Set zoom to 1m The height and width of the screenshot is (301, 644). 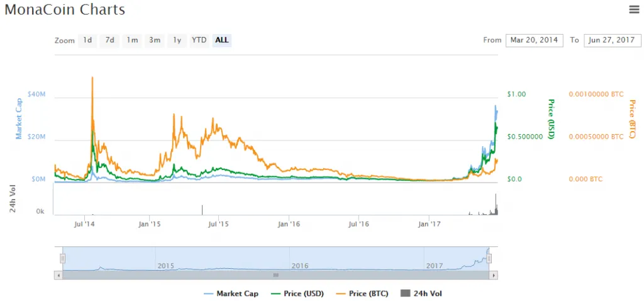[x=132, y=40]
